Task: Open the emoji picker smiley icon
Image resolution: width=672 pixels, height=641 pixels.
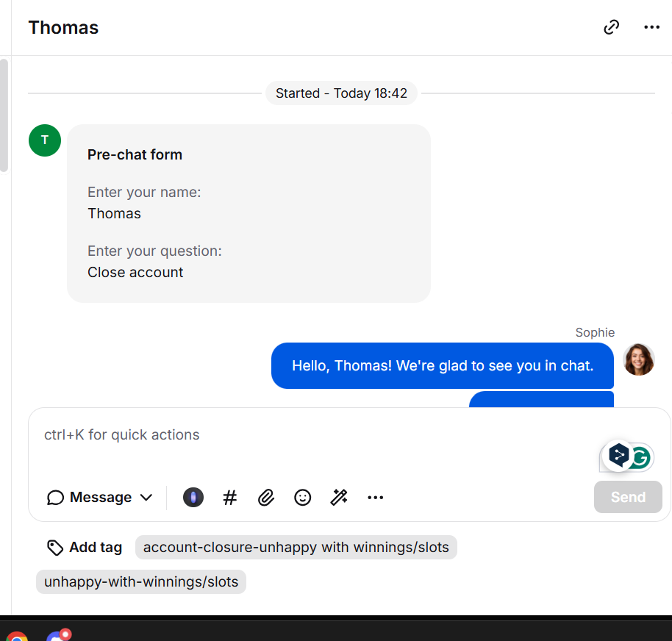Action: coord(303,498)
